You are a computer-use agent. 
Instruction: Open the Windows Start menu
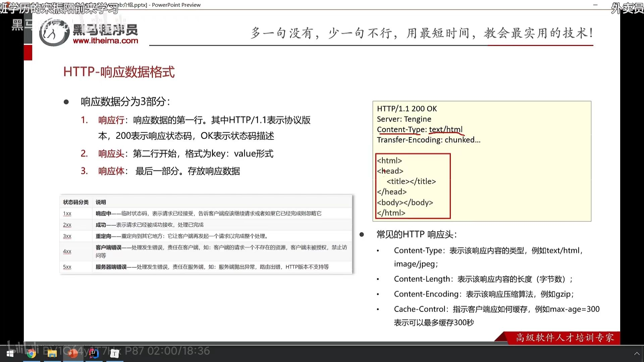click(x=10, y=354)
